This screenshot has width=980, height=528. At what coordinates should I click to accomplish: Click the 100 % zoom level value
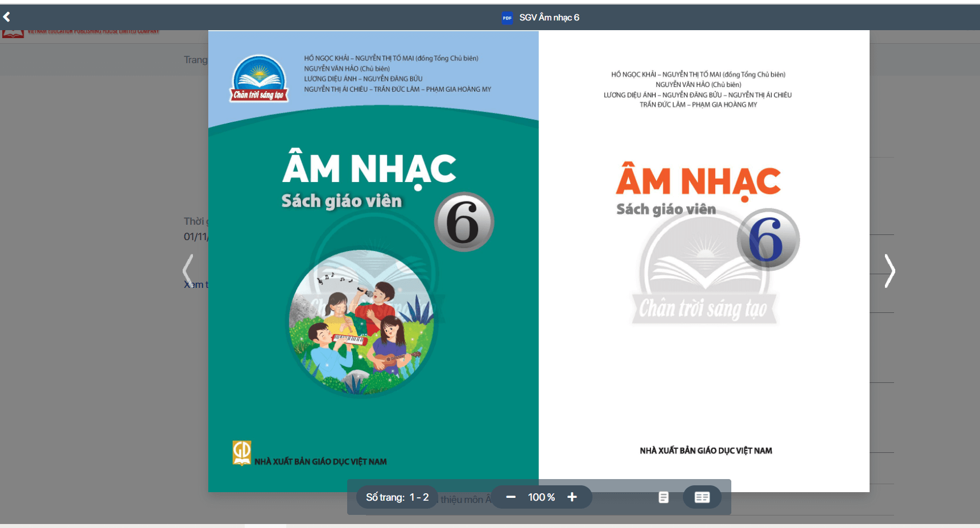541,497
